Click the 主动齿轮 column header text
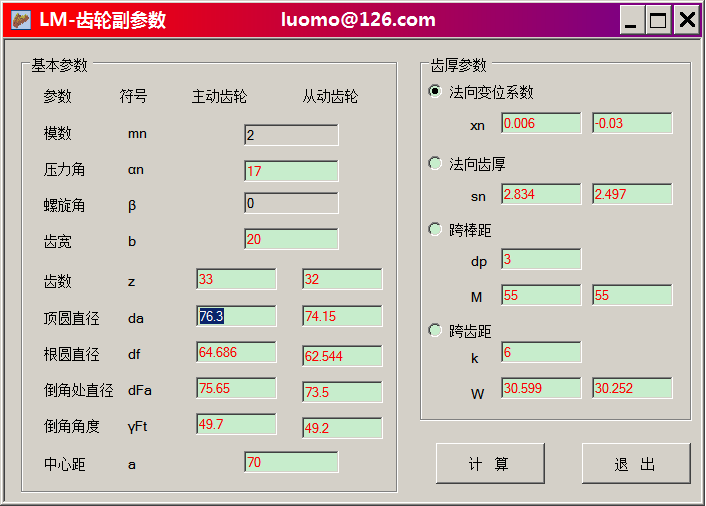 pos(219,96)
